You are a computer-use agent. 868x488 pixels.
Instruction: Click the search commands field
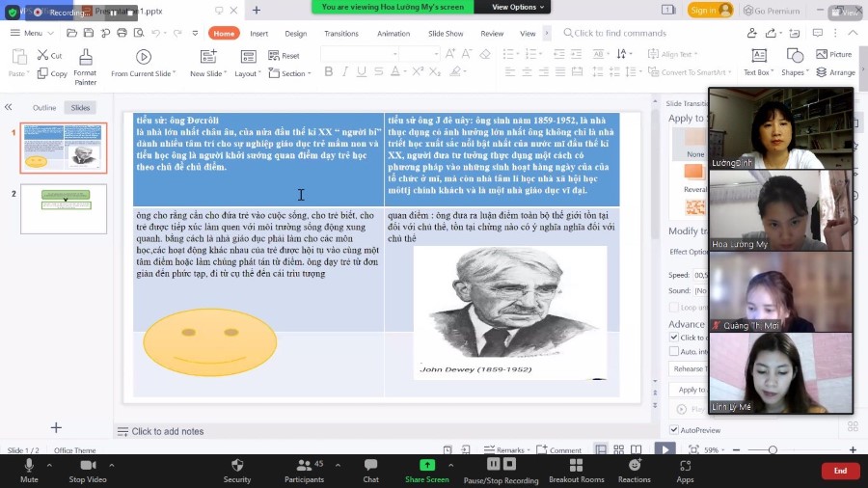[x=614, y=33]
